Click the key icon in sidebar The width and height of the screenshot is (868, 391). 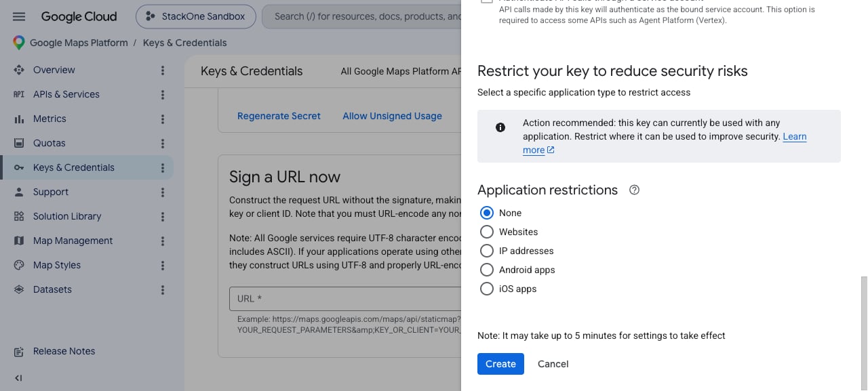pos(19,167)
